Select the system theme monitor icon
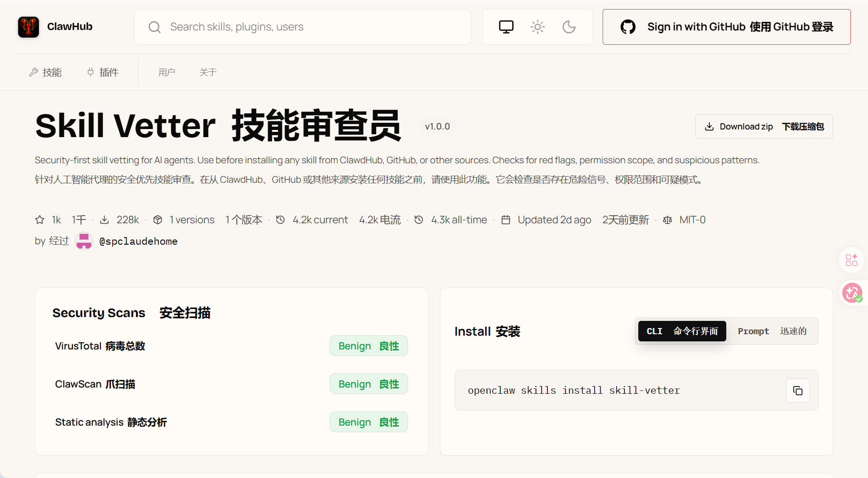Screen dimensions: 868x478 [x=506, y=27]
